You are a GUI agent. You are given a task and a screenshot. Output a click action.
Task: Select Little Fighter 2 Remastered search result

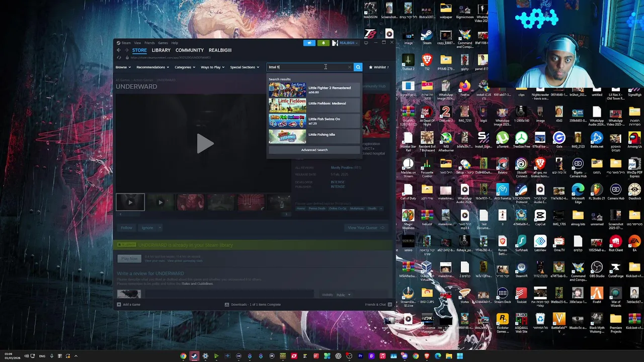click(x=314, y=89)
